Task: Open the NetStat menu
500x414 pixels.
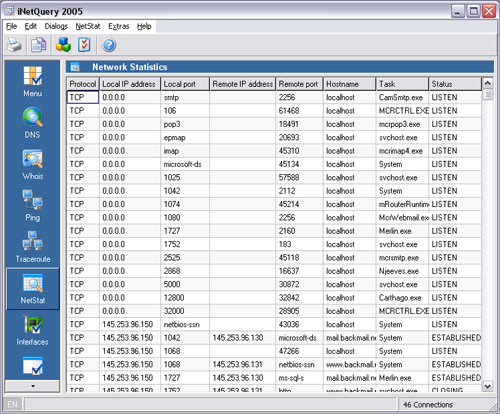Action: coord(88,26)
